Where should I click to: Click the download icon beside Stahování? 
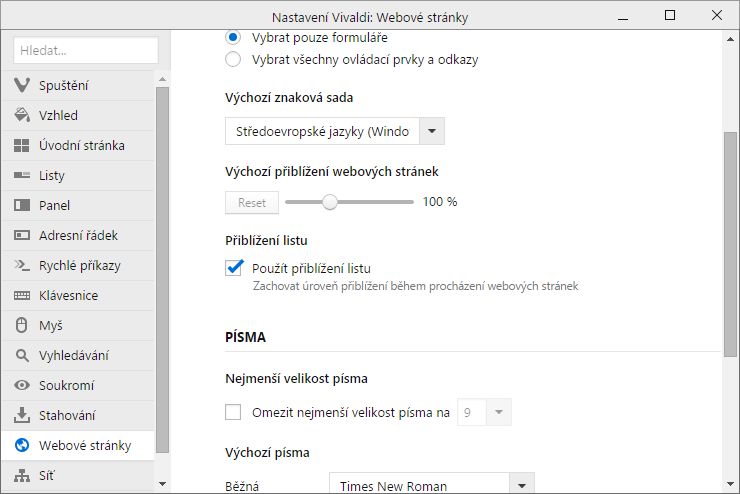pos(22,415)
